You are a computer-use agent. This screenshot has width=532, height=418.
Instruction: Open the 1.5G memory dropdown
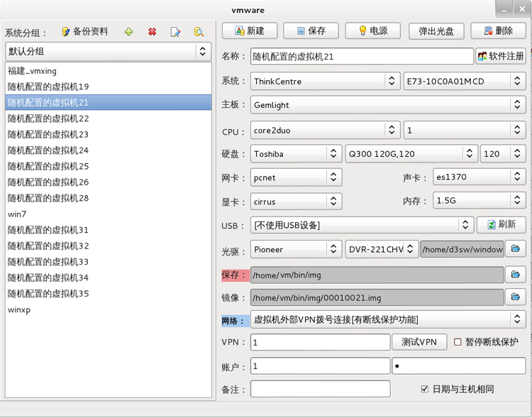pos(480,200)
